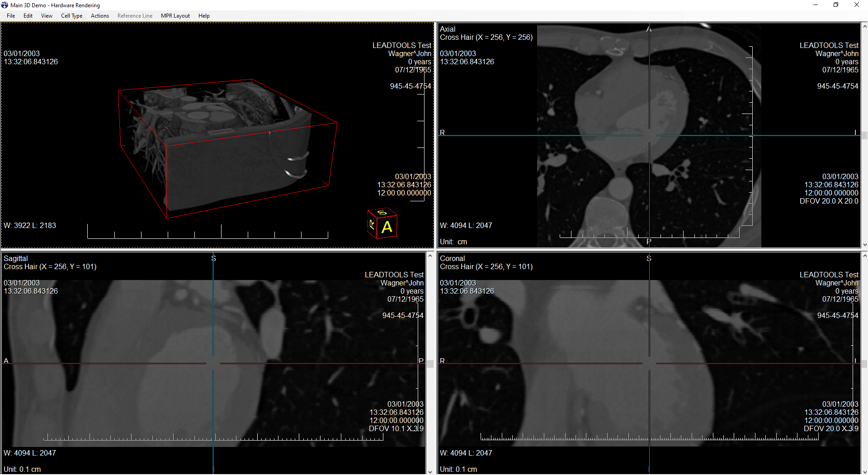Click the R face of the orientation cube
868x475 pixels.
[x=371, y=225]
